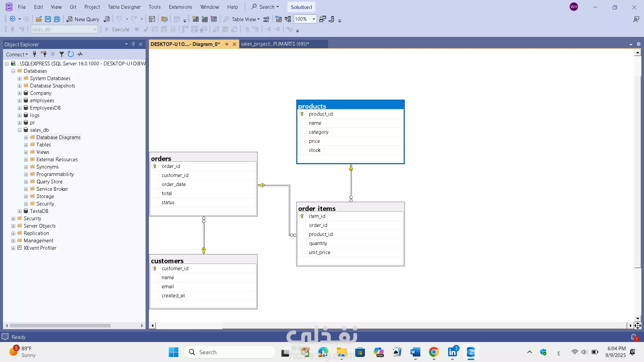Switch to the sales_project query tab
The image size is (644, 362).
coord(275,44)
